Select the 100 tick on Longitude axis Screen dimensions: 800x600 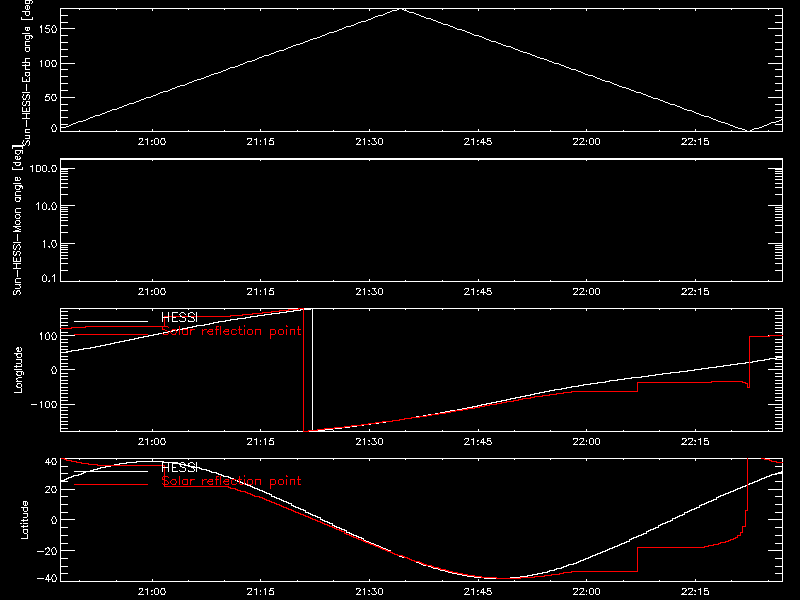click(x=48, y=336)
